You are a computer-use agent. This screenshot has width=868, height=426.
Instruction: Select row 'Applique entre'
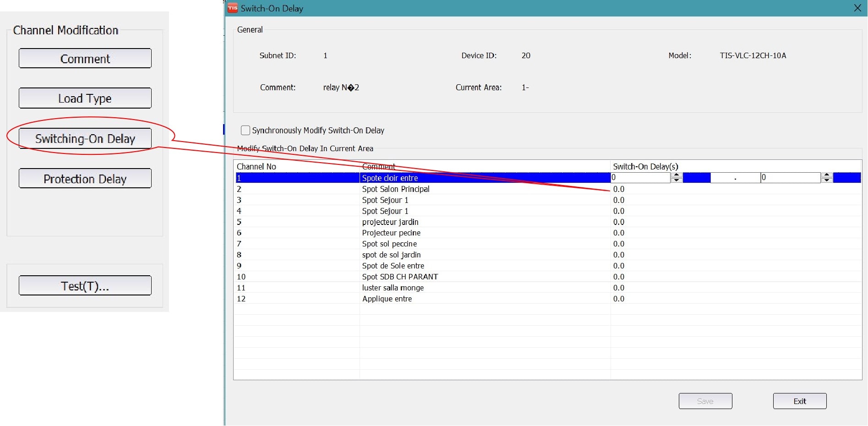548,299
